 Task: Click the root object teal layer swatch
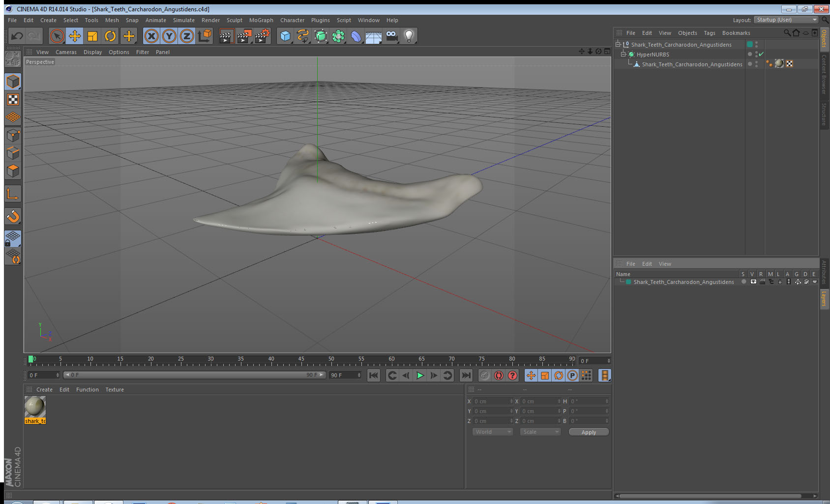(750, 44)
